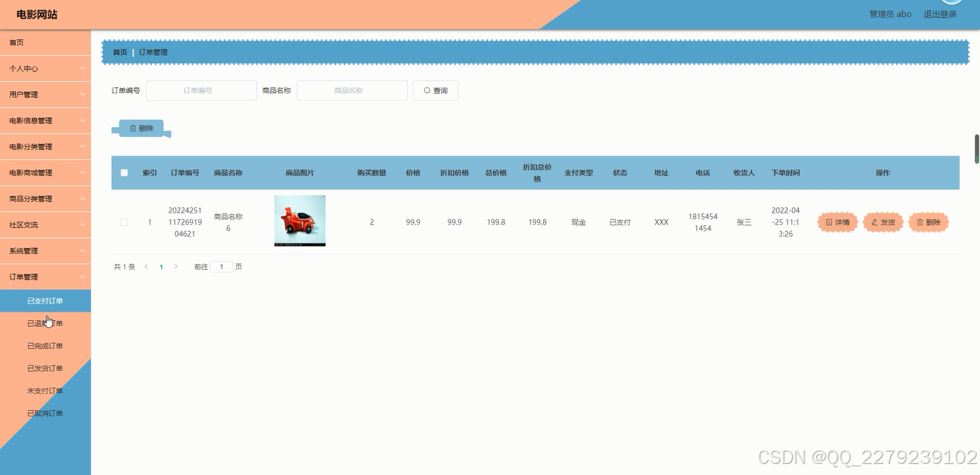Click inside the 订单编号 input field
This screenshot has width=980, height=475.
[201, 90]
